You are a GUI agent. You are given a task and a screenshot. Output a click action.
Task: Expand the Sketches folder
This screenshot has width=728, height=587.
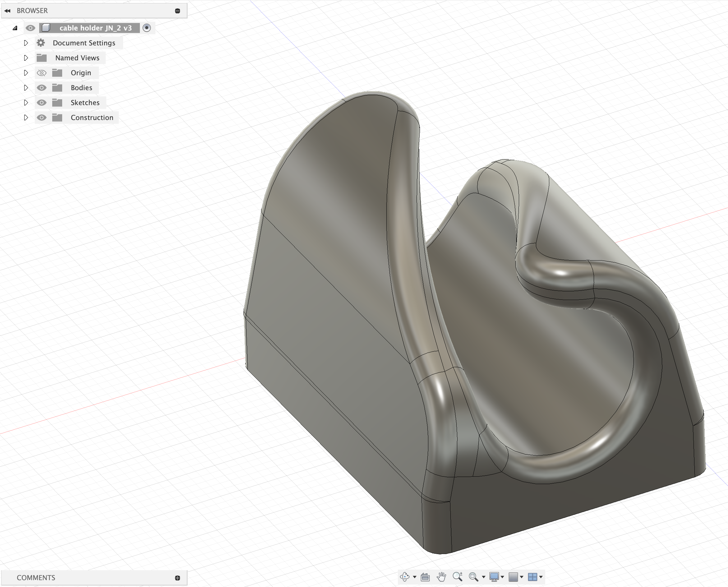click(26, 103)
